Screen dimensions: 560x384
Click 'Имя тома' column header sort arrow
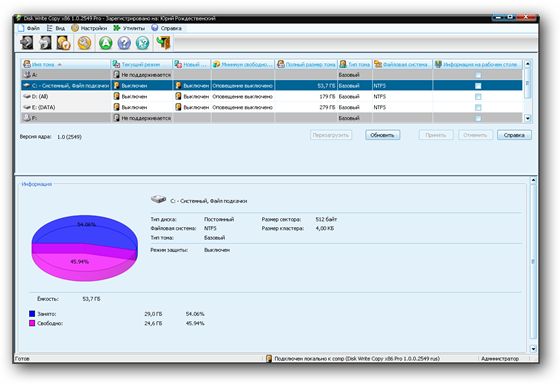[60, 65]
